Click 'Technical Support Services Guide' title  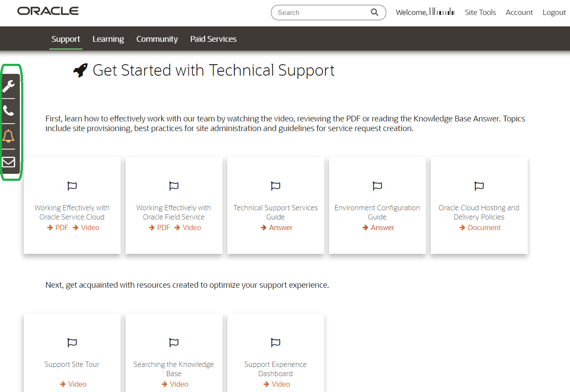275,212
